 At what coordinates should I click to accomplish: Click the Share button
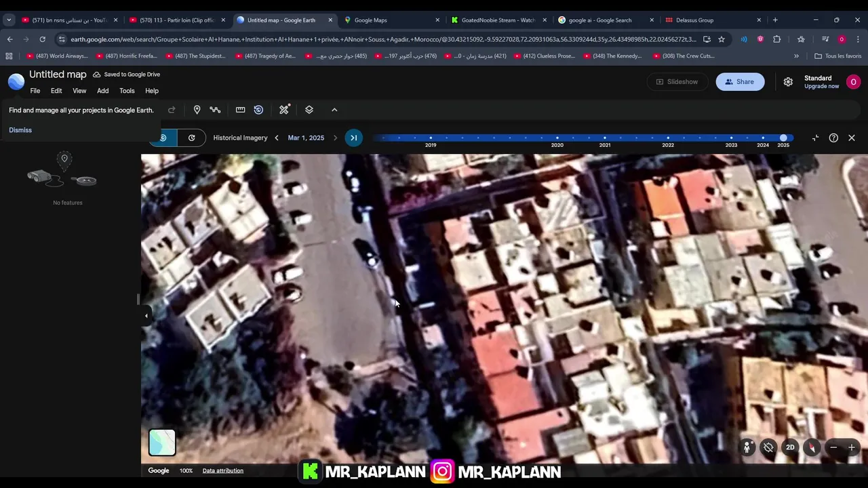tap(740, 82)
